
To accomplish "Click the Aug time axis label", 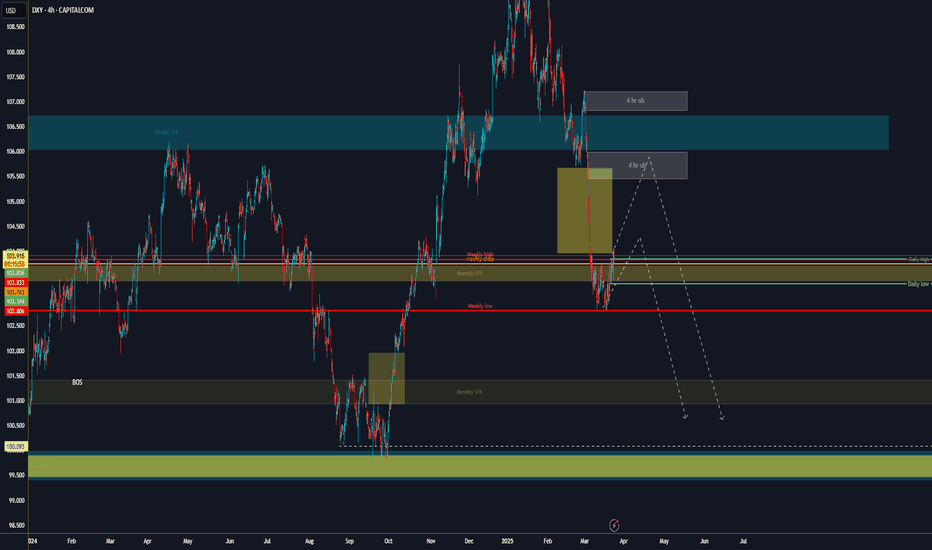I will (309, 541).
